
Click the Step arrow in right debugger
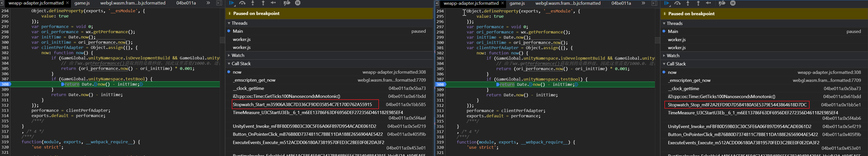[x=708, y=3]
